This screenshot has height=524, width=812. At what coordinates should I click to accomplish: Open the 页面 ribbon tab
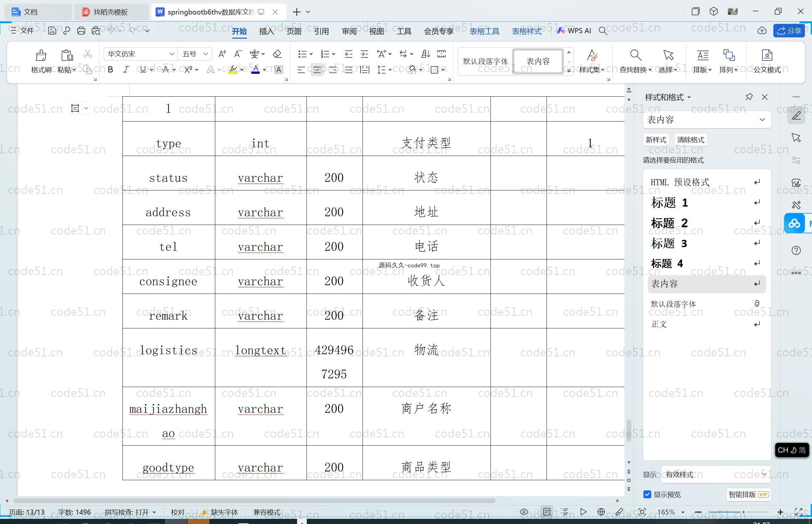pos(294,31)
